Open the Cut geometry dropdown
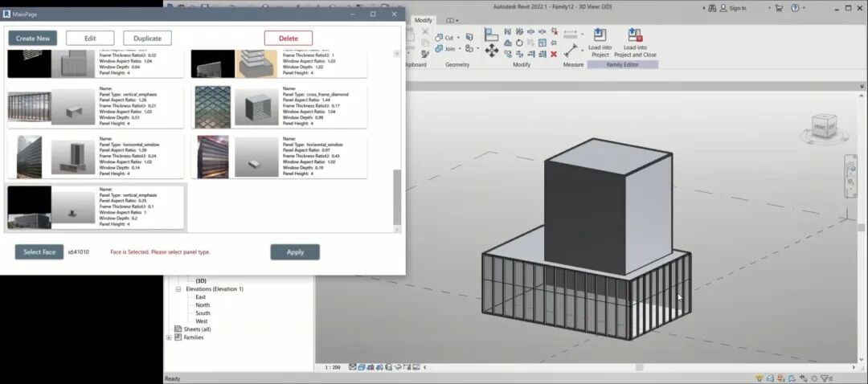This screenshot has width=868, height=384. pos(459,38)
